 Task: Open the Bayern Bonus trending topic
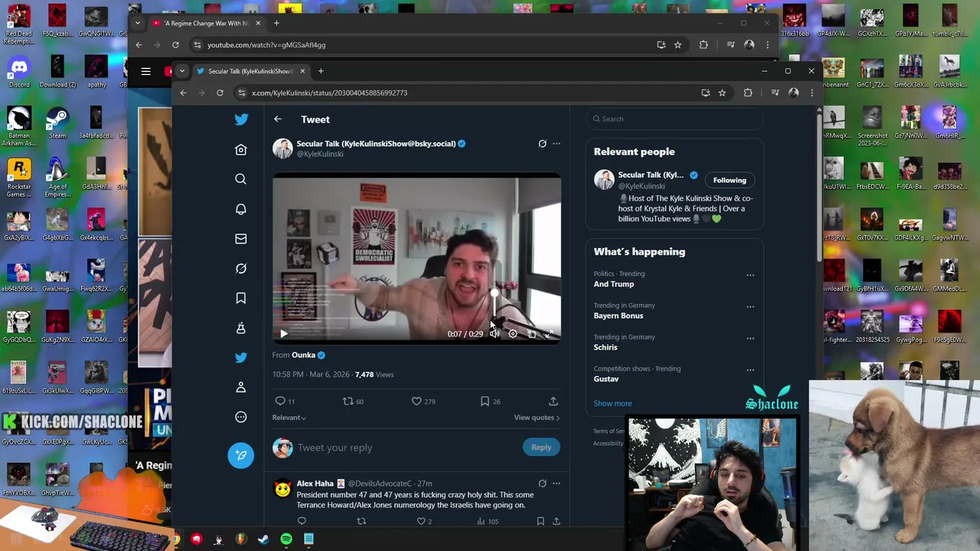coord(619,315)
